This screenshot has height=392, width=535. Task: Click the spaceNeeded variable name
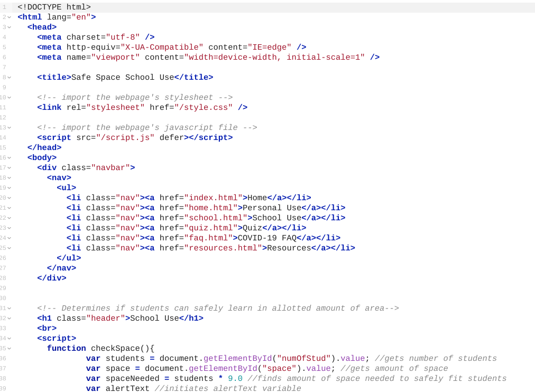[132, 378]
